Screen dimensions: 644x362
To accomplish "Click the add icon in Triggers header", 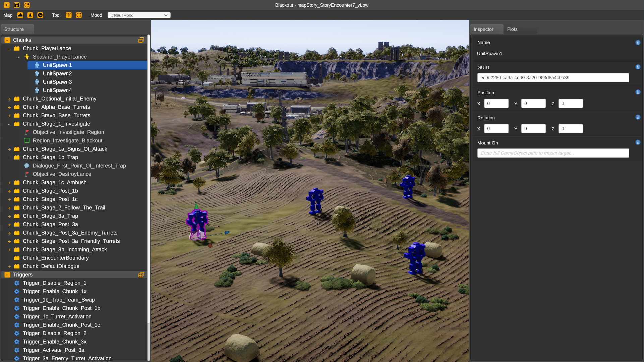I will click(x=141, y=275).
